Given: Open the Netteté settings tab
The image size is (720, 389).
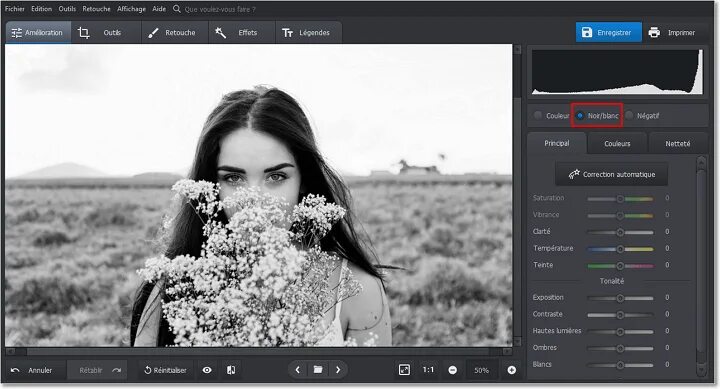Looking at the screenshot, I should coord(678,144).
